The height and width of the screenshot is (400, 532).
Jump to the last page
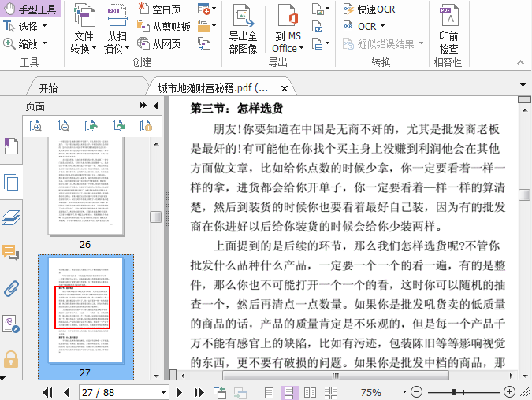(199, 393)
